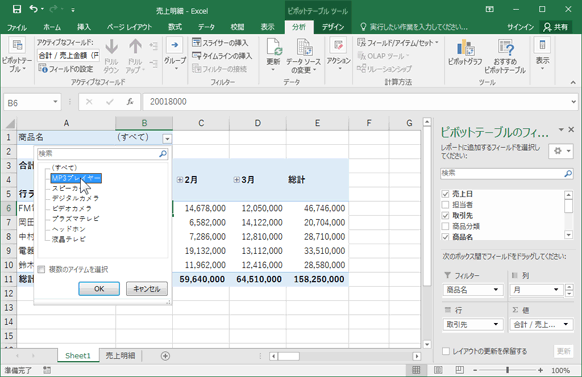Expand the 3月 column group
This screenshot has height=377, width=582.
click(x=236, y=180)
